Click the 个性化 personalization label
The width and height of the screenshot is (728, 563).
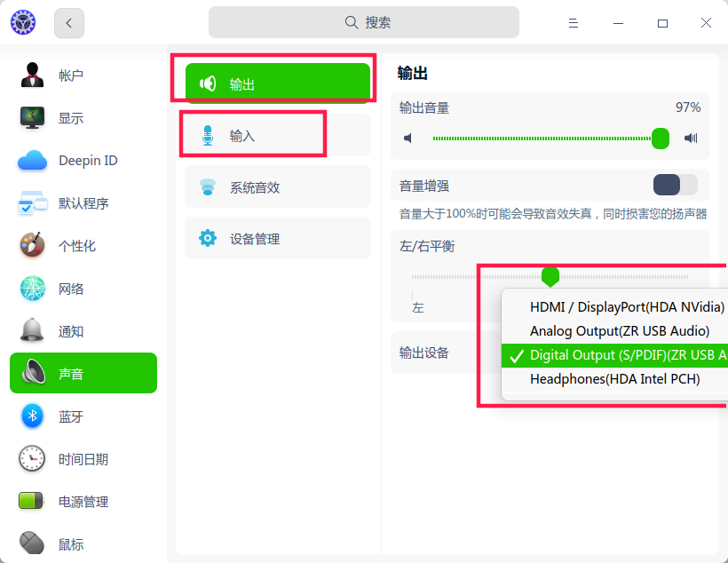77,246
